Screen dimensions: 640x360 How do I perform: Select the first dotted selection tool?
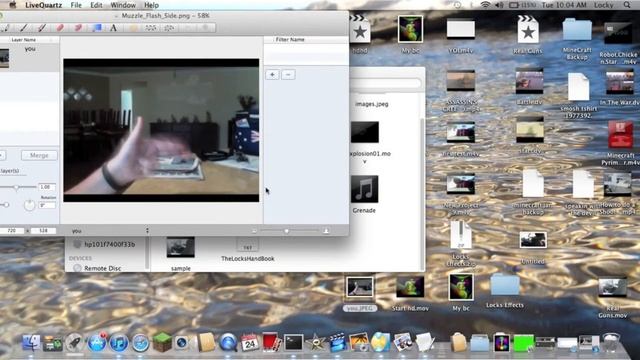pyautogui.click(x=151, y=28)
